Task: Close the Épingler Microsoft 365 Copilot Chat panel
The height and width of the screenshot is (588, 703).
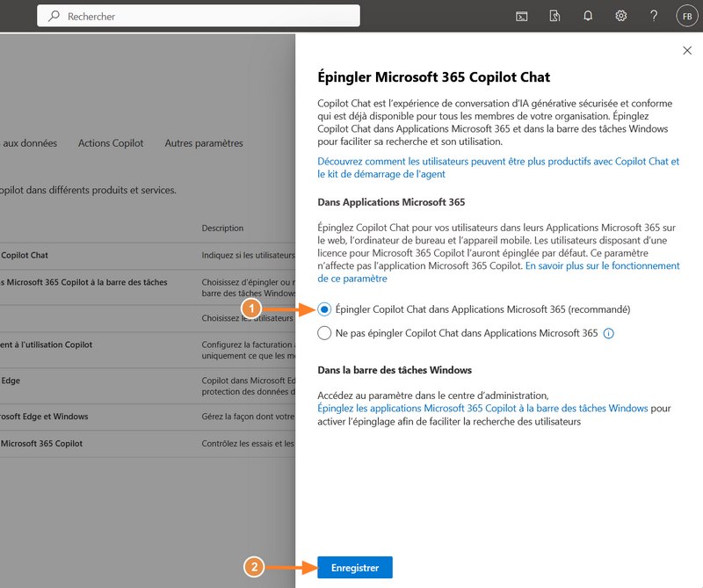Action: 687,51
